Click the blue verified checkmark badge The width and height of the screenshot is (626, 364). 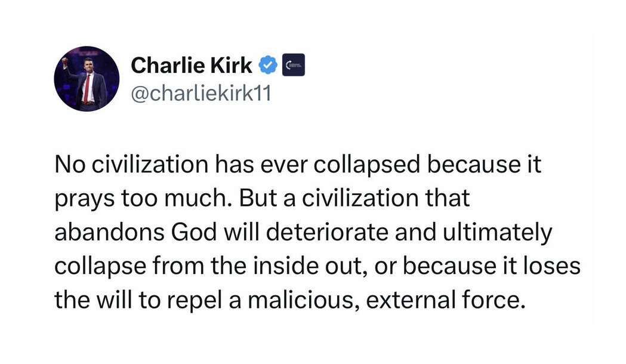tap(268, 65)
